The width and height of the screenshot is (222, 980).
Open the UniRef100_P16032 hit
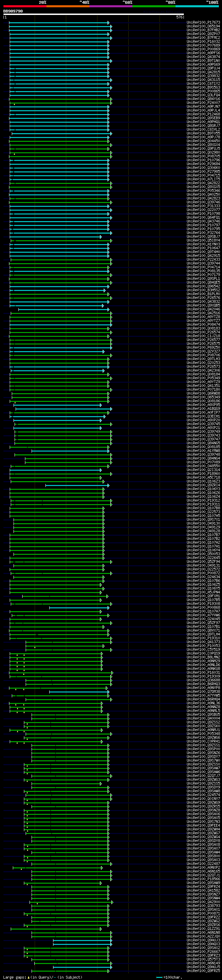click(x=203, y=41)
